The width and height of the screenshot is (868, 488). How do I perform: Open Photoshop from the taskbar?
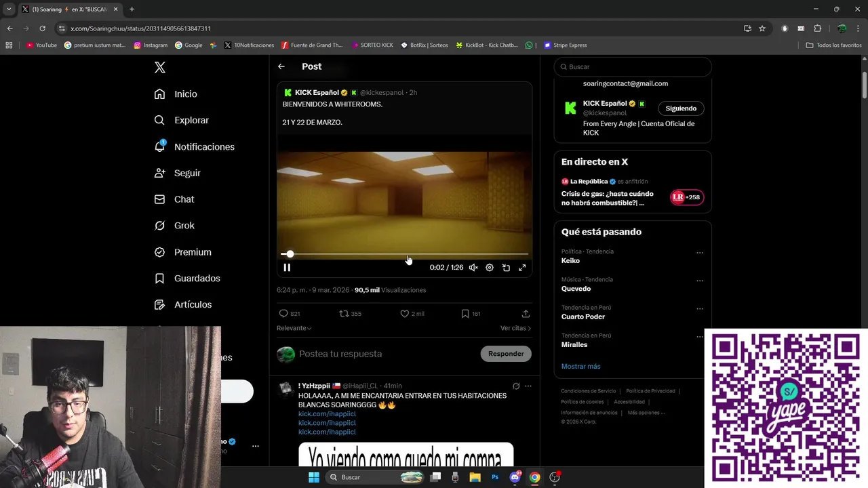point(495,477)
